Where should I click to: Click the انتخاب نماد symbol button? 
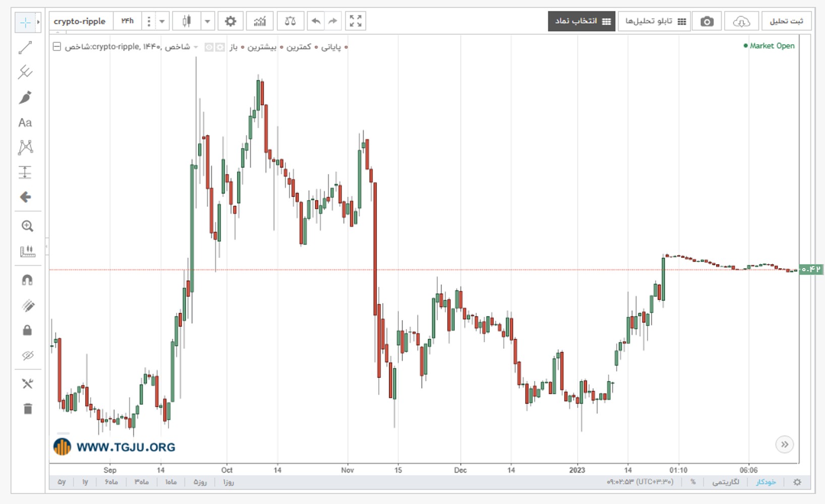click(x=582, y=21)
